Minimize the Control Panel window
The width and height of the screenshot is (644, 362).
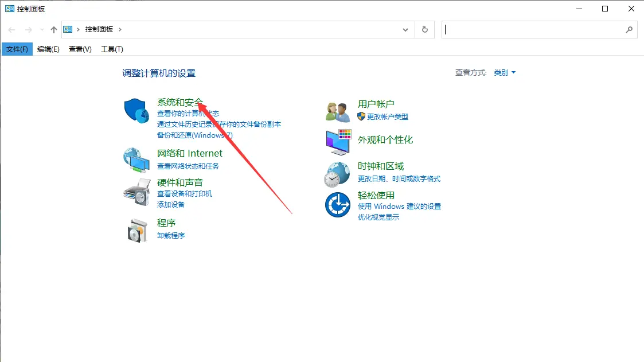coord(579,9)
